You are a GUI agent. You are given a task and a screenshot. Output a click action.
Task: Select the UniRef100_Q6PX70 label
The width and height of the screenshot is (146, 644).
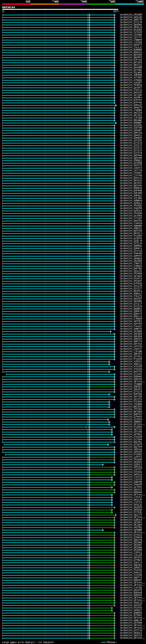pyautogui.click(x=131, y=342)
